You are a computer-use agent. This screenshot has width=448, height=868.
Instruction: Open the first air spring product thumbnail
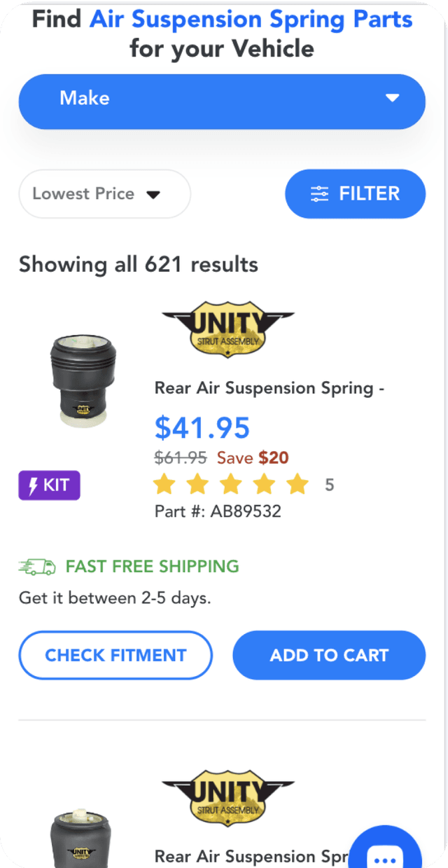pos(83,379)
